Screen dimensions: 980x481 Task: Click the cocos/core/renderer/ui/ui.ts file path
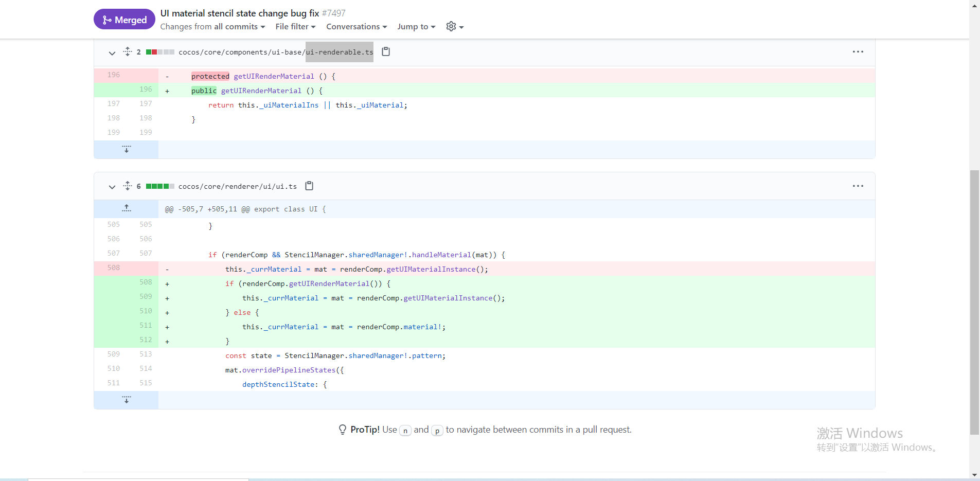(x=238, y=186)
